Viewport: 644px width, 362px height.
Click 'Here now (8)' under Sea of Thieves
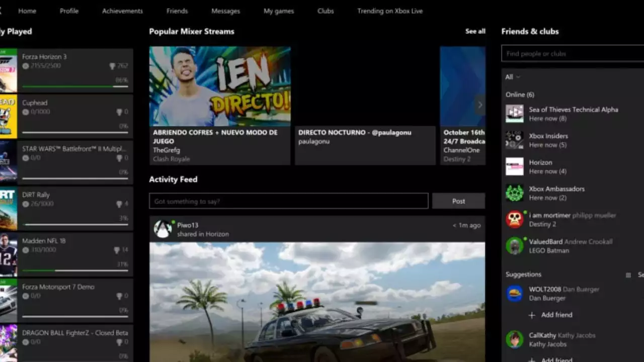click(548, 119)
